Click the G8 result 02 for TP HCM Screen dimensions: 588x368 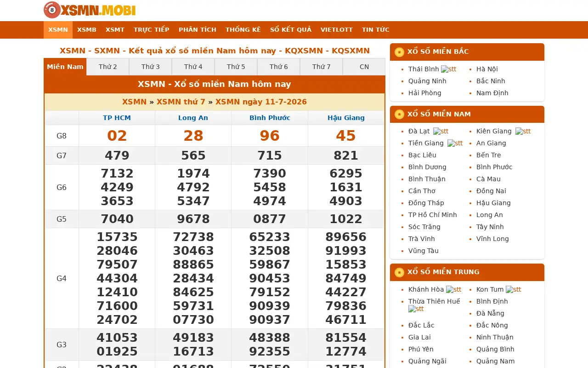click(x=117, y=136)
